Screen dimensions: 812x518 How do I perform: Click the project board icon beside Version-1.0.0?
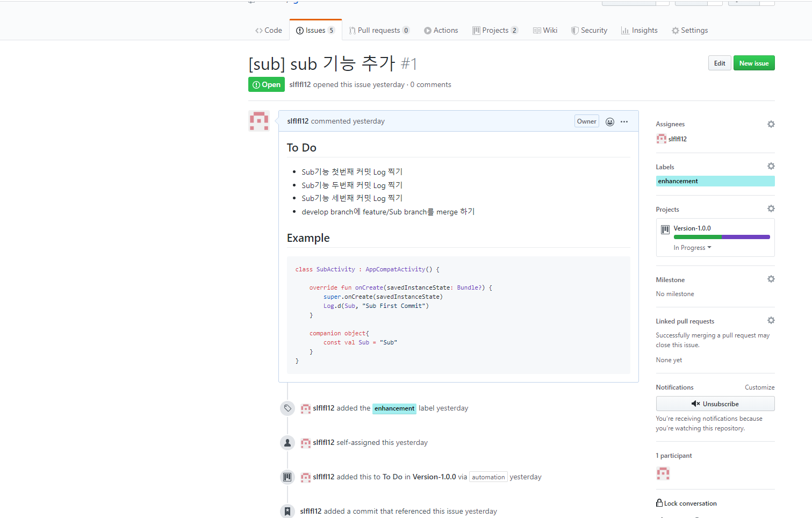coord(665,228)
